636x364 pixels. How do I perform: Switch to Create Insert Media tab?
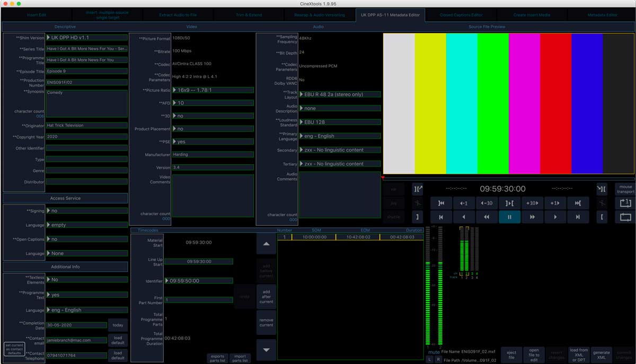(532, 15)
